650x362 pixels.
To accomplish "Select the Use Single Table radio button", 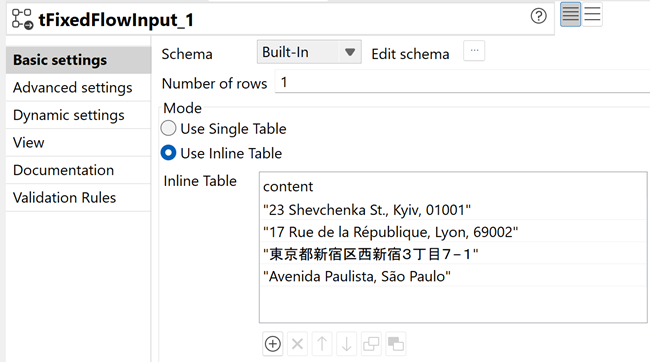I will pos(168,129).
